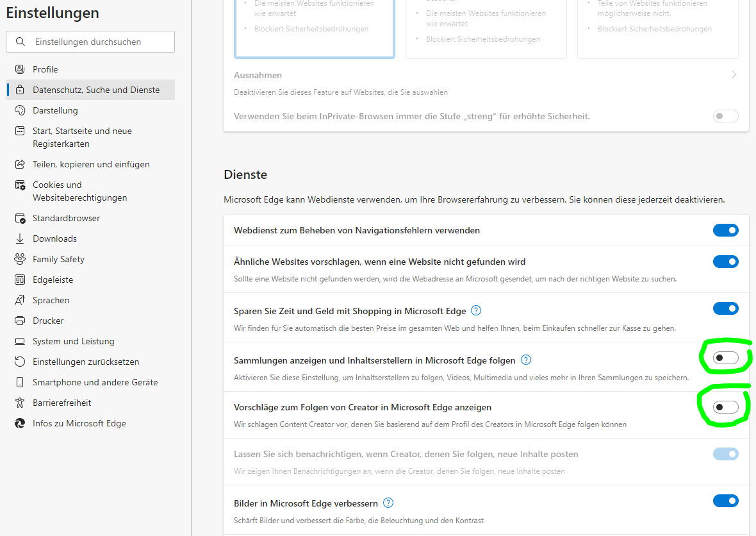Open help icon beside Sammlungen anzeigen setting
Viewport: 756px width, 536px height.
(x=526, y=360)
